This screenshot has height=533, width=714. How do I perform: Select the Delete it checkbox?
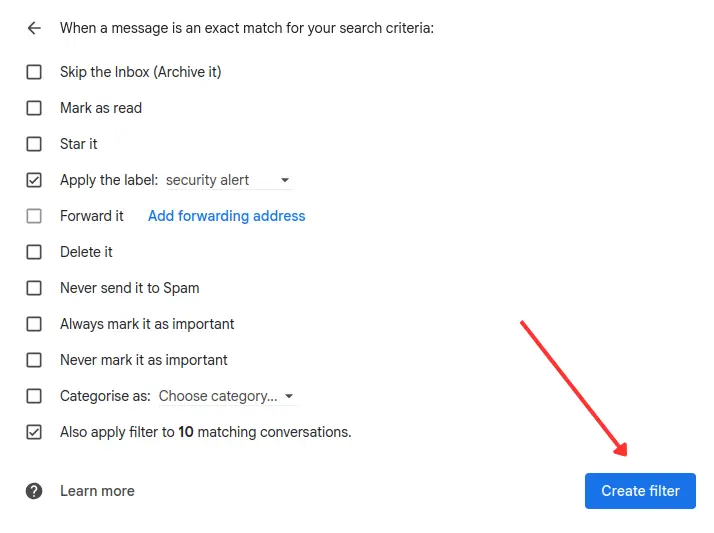point(34,252)
